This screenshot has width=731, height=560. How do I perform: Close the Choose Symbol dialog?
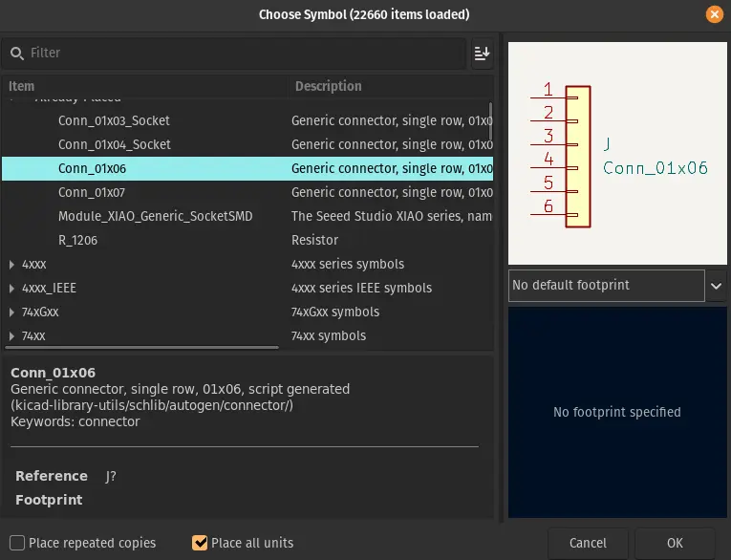714,14
